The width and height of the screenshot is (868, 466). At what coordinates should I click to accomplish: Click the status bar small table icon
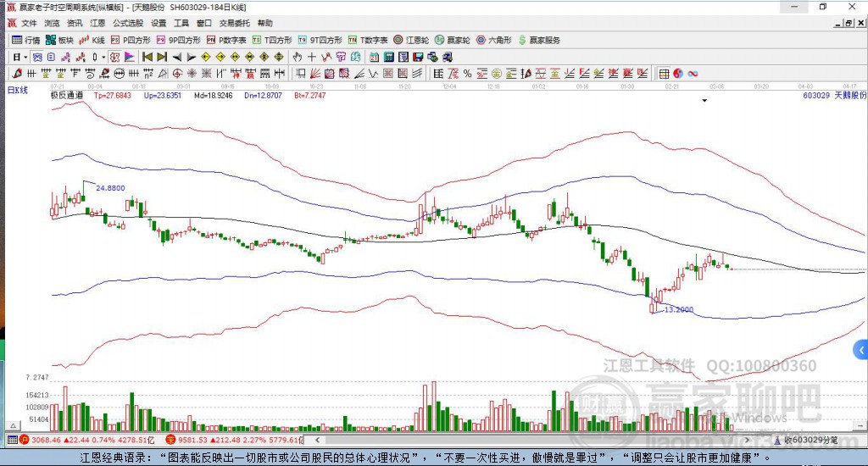(x=12, y=441)
